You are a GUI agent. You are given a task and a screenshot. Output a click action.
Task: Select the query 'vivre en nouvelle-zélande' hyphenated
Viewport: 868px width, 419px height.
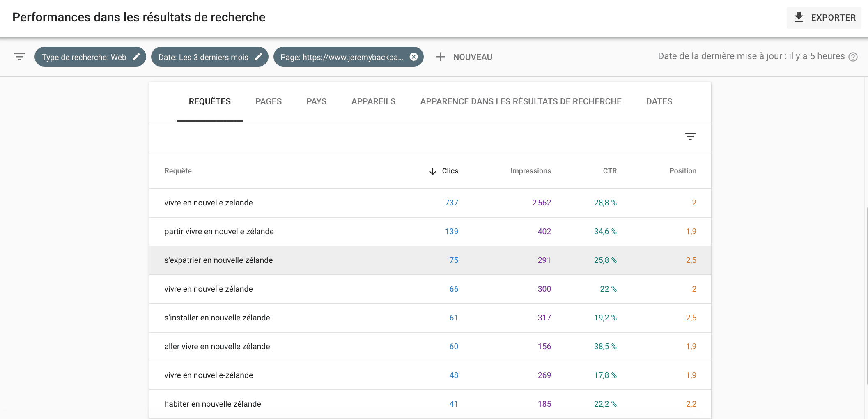pyautogui.click(x=209, y=375)
